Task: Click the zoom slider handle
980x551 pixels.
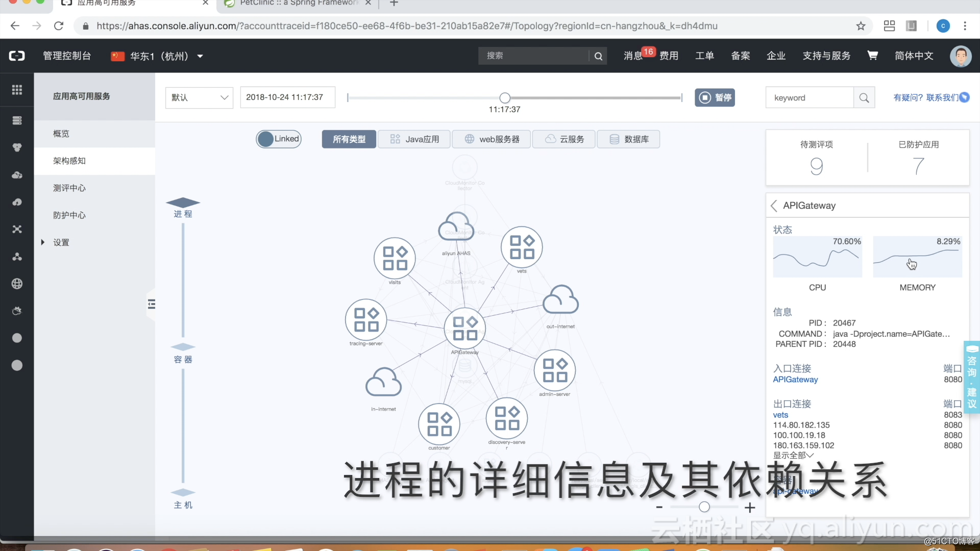Action: click(x=704, y=507)
